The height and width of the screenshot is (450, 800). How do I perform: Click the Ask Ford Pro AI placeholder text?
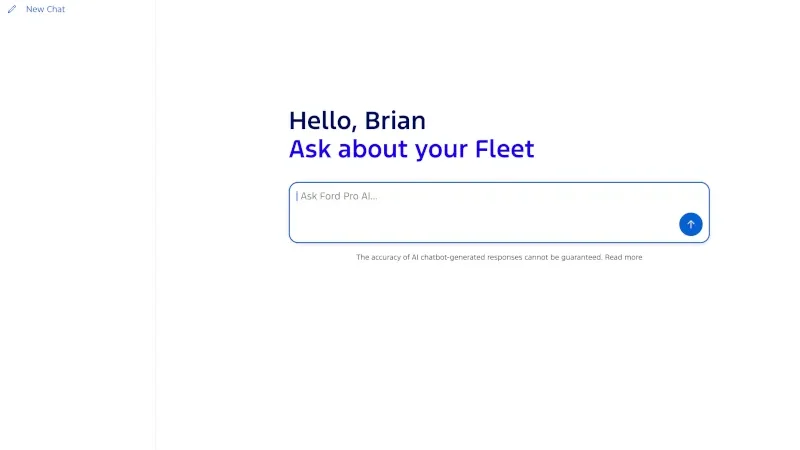(339, 196)
